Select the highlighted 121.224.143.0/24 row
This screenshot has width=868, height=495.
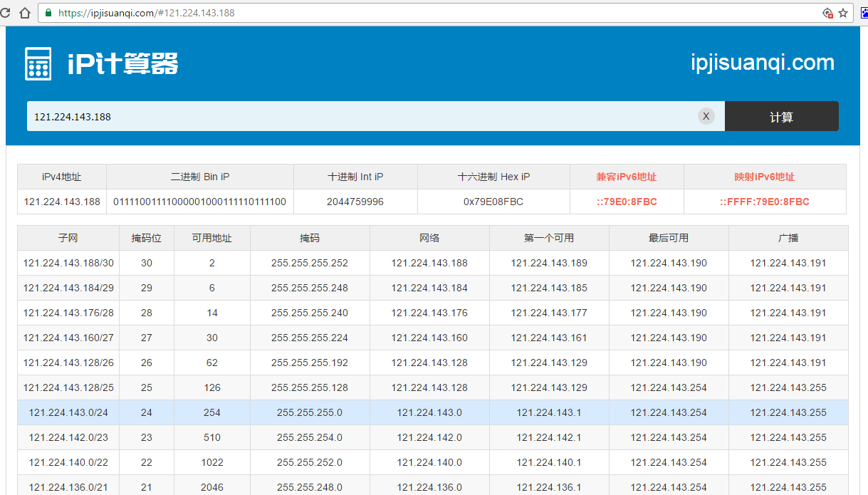coord(68,412)
